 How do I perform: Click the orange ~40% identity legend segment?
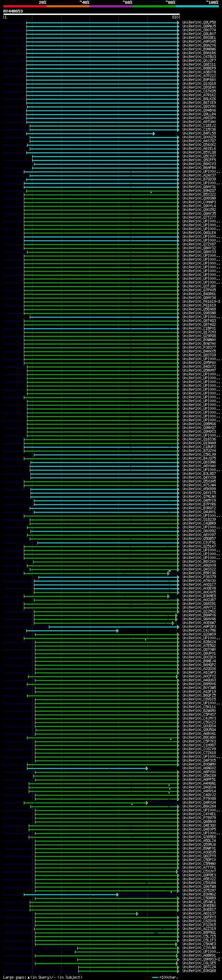tap(68, 6)
